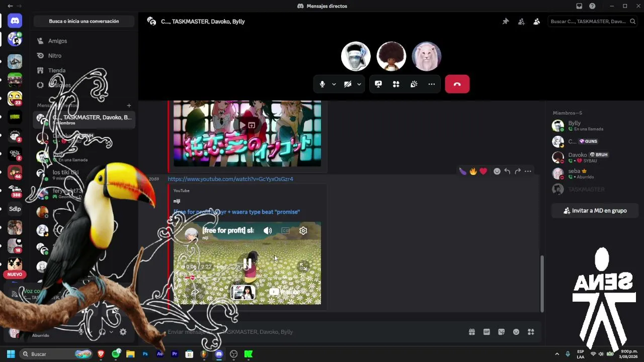
Task: Click member seba in the members list
Action: pos(594,173)
